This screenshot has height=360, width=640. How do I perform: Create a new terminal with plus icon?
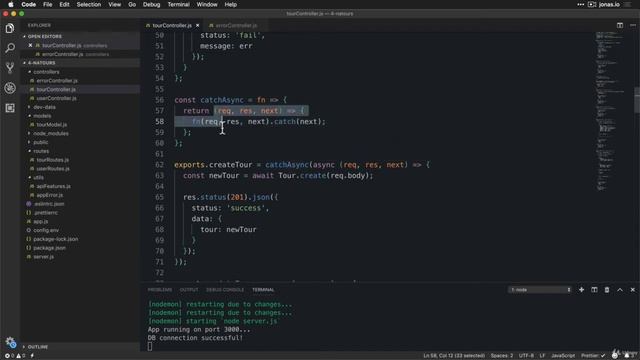(x=581, y=290)
